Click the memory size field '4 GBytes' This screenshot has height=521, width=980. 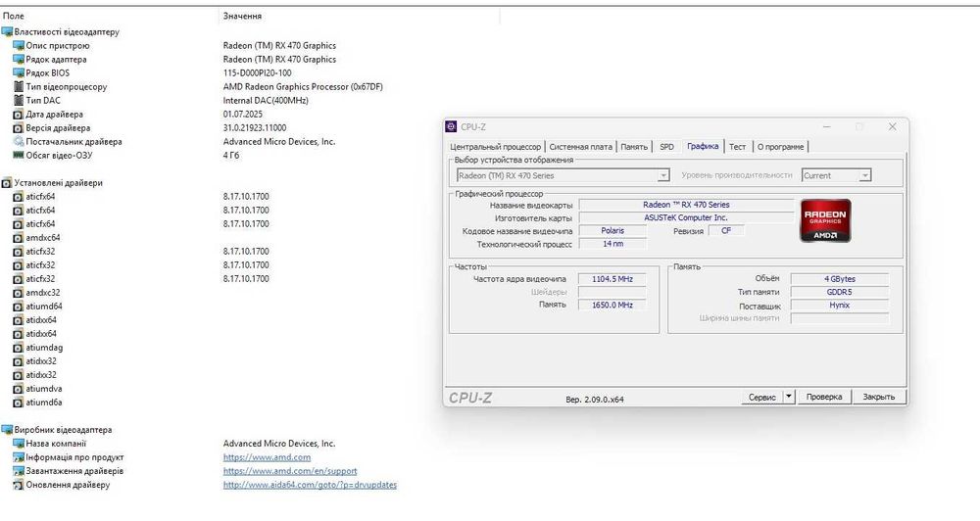840,279
